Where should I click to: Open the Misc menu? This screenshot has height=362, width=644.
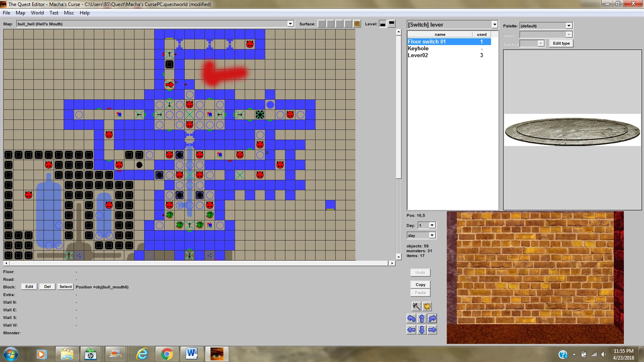(x=69, y=13)
